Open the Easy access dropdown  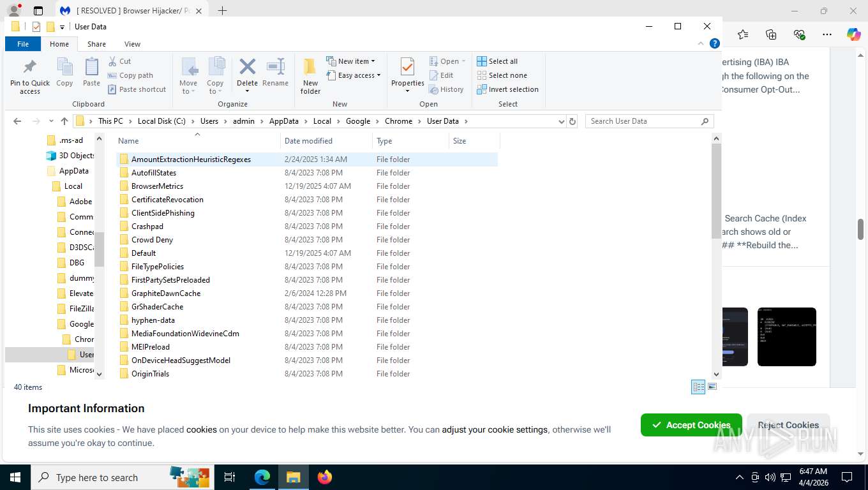(x=354, y=75)
